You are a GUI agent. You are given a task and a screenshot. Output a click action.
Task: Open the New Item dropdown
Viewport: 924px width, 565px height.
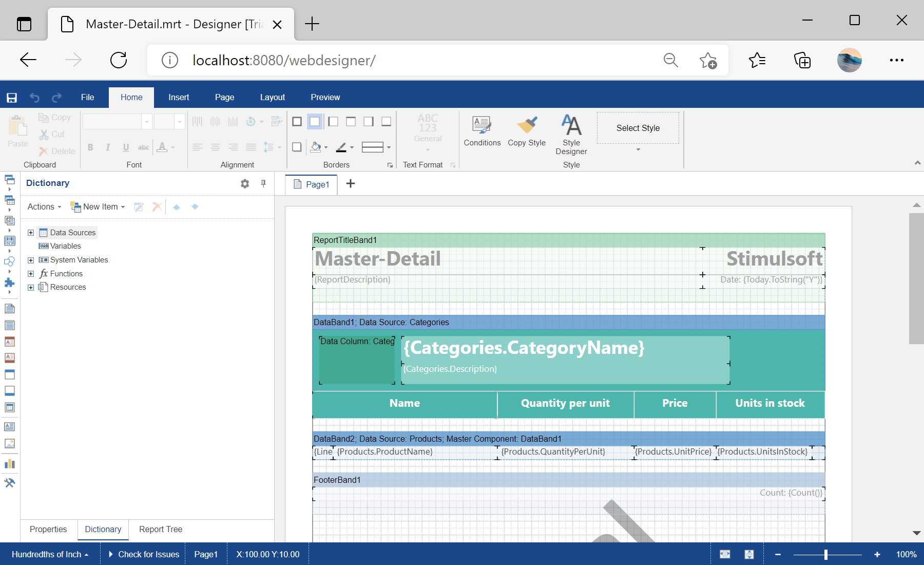(98, 207)
